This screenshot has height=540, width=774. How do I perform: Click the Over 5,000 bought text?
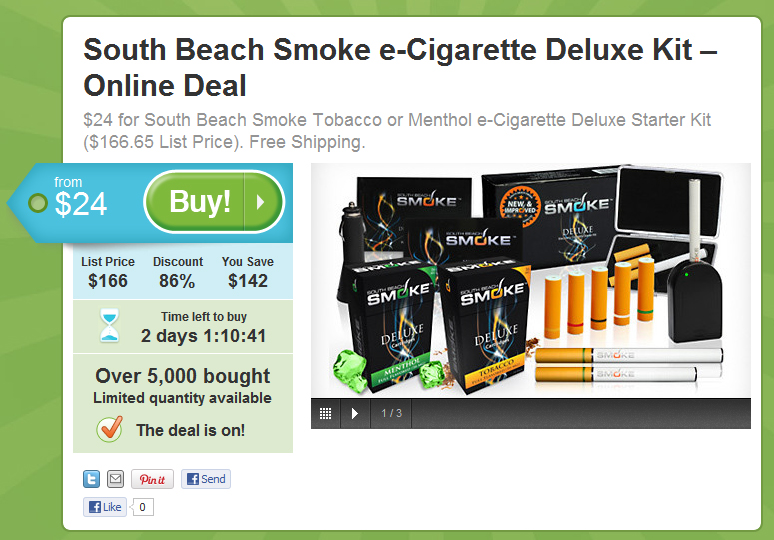click(183, 376)
